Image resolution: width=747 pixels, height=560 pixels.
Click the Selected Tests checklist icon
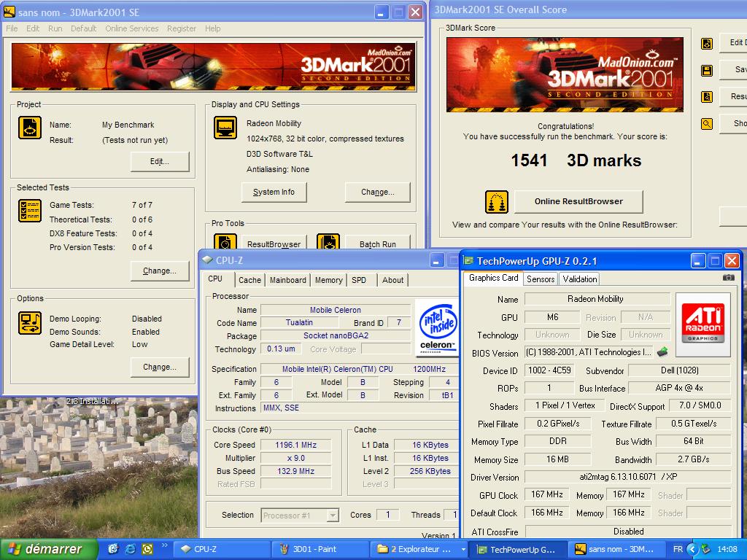29,211
